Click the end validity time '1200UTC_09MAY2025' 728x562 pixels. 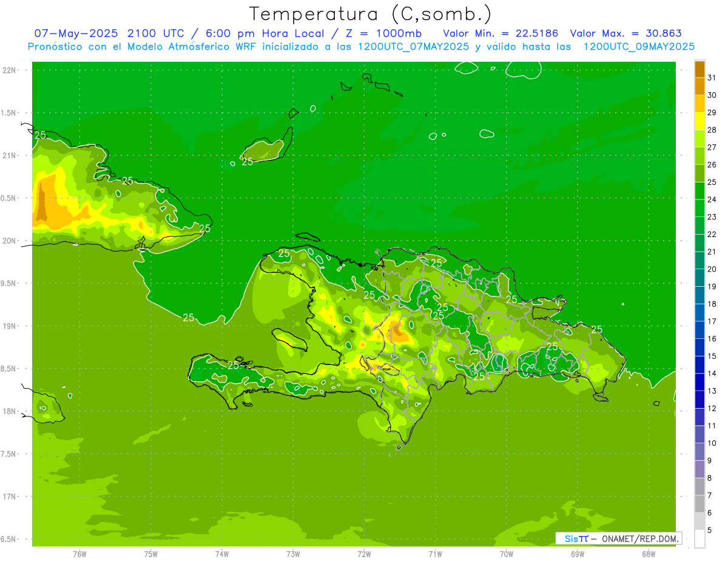pyautogui.click(x=639, y=47)
